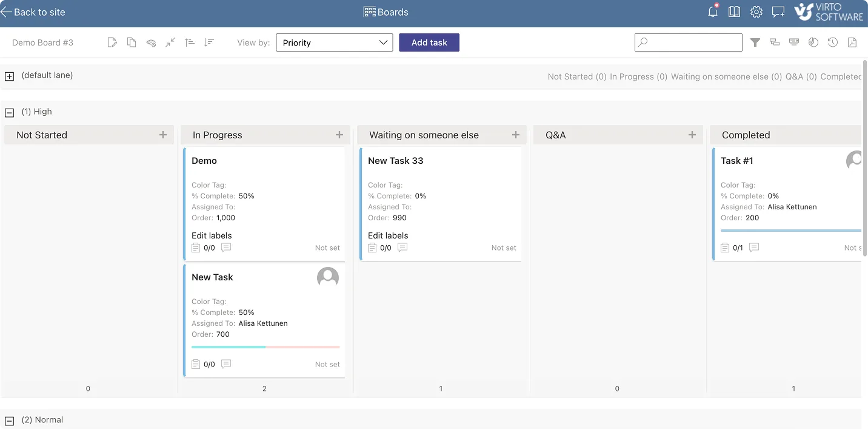Click assignee avatar on New Task card
Image resolution: width=868 pixels, height=429 pixels.
(328, 277)
